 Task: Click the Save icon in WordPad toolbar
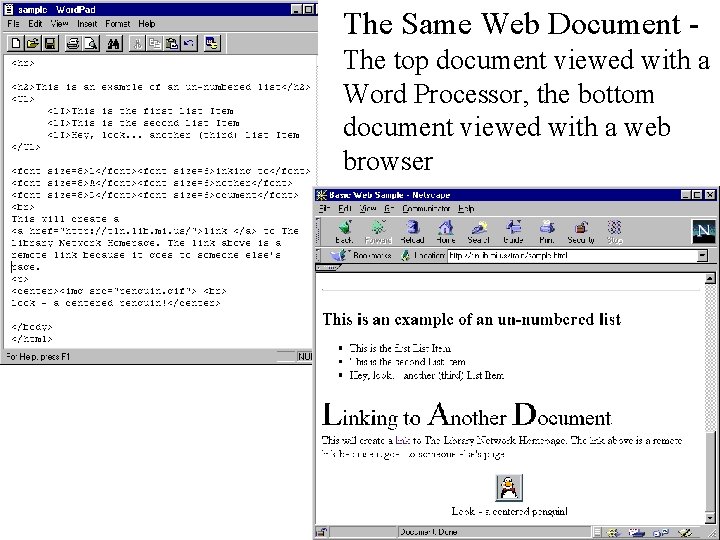pos(50,44)
